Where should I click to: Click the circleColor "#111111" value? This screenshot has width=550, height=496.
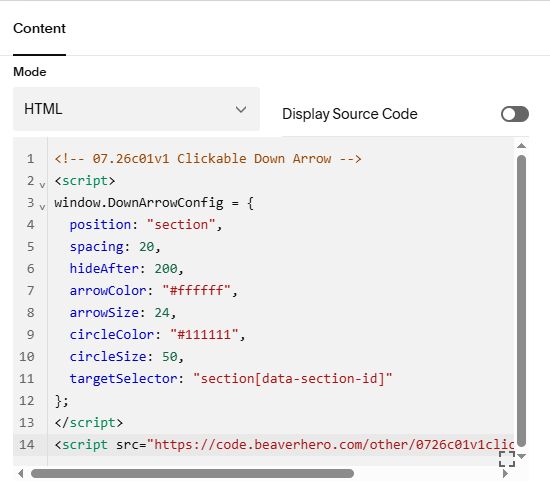204,335
